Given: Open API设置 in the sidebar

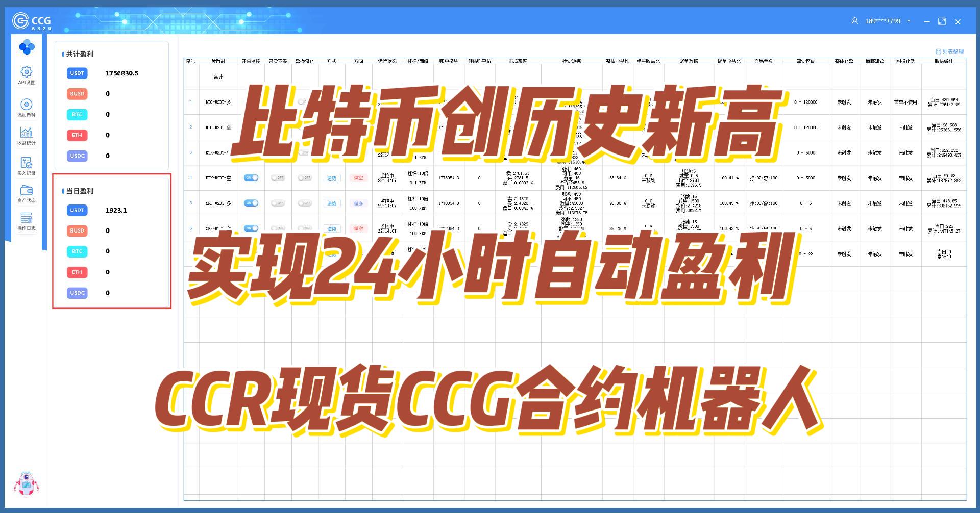Looking at the screenshot, I should pos(27,75).
